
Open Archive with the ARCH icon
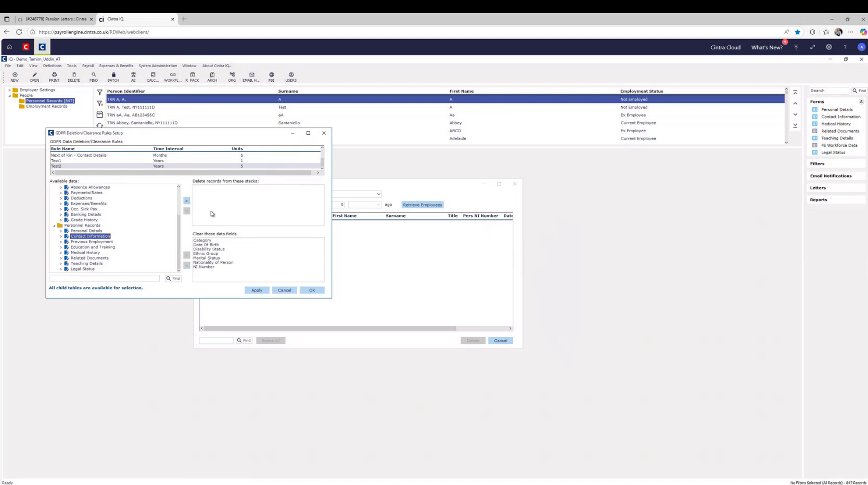coord(212,77)
